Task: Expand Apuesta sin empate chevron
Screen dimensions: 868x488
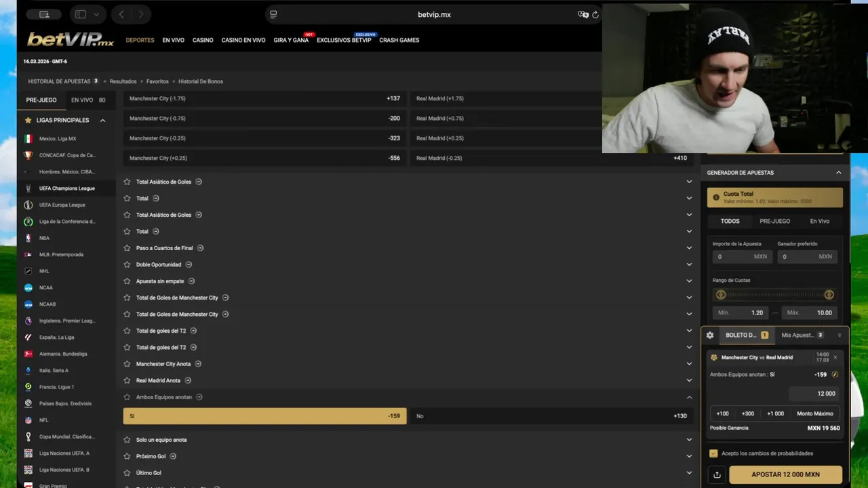Action: 689,281
